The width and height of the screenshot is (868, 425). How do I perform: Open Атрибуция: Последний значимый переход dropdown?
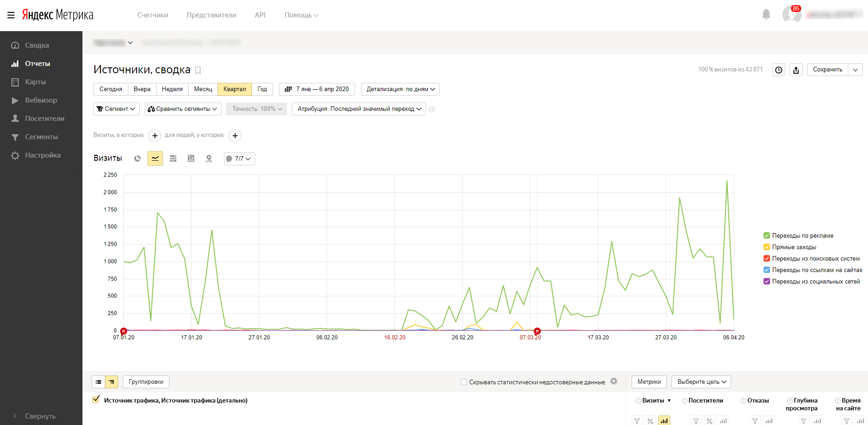coord(359,109)
